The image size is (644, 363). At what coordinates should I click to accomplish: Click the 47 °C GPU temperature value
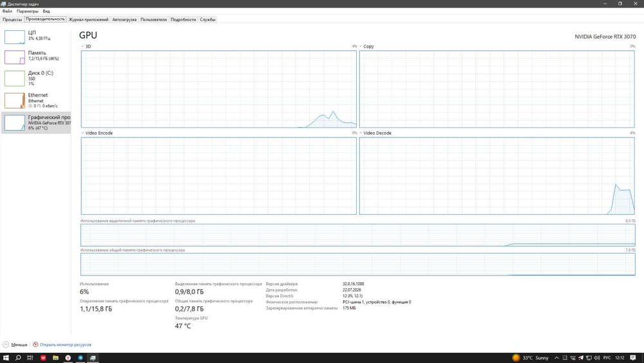pos(183,326)
